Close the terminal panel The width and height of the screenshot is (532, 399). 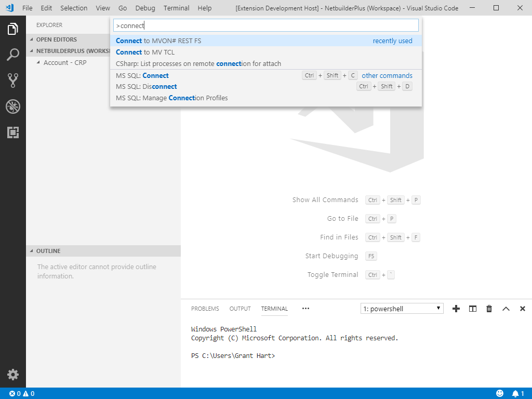pyautogui.click(x=523, y=309)
